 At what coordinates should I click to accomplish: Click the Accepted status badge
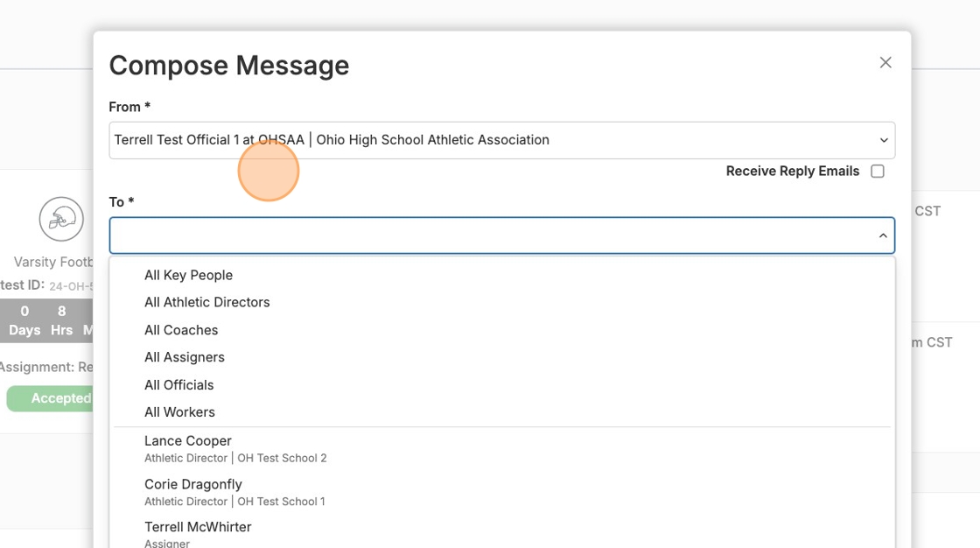click(51, 398)
